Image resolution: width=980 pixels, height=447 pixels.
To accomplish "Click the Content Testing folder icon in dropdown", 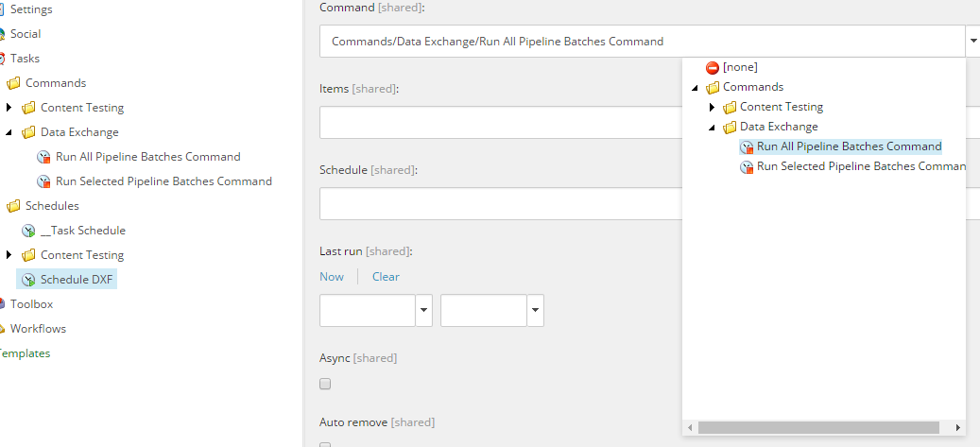I will pos(730,108).
